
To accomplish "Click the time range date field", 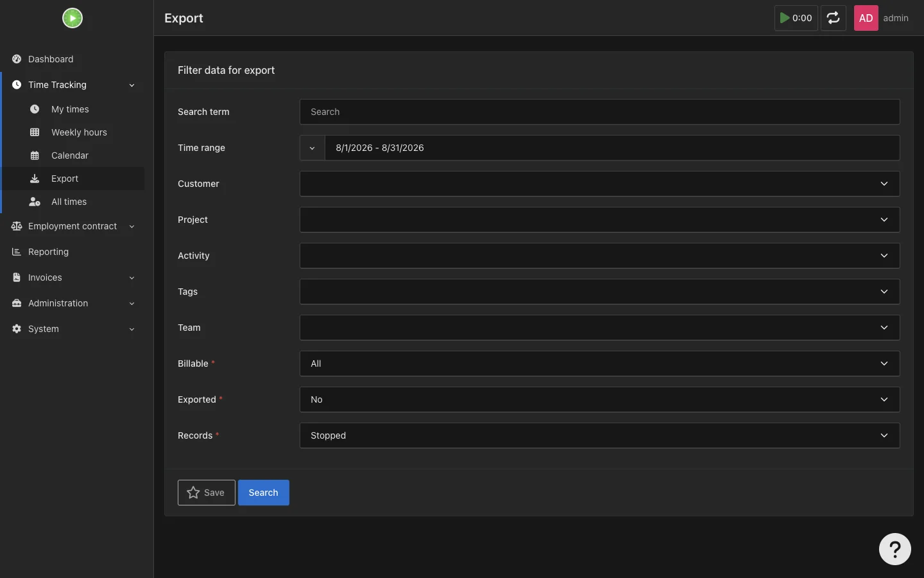I will 612,148.
